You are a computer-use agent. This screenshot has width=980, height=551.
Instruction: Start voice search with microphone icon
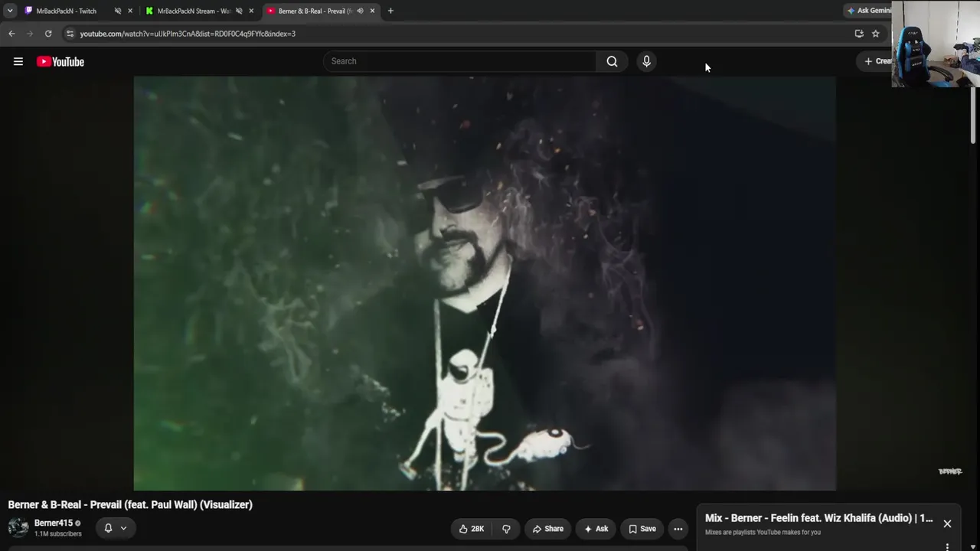click(x=646, y=61)
